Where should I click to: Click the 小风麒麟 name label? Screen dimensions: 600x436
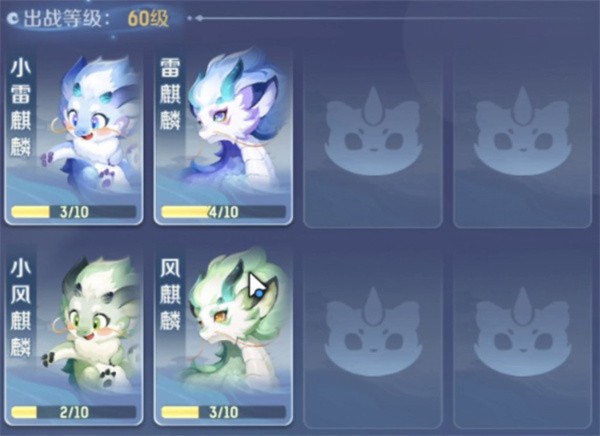(20, 308)
